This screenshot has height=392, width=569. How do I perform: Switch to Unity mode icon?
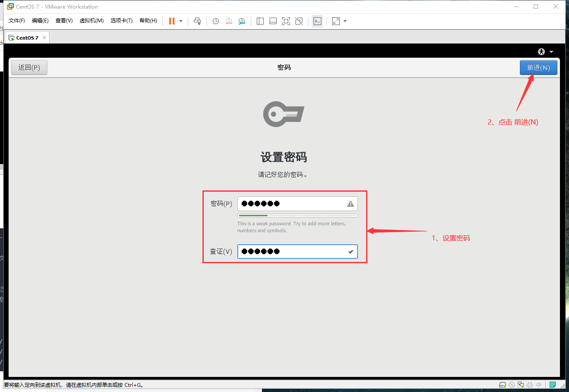point(299,21)
